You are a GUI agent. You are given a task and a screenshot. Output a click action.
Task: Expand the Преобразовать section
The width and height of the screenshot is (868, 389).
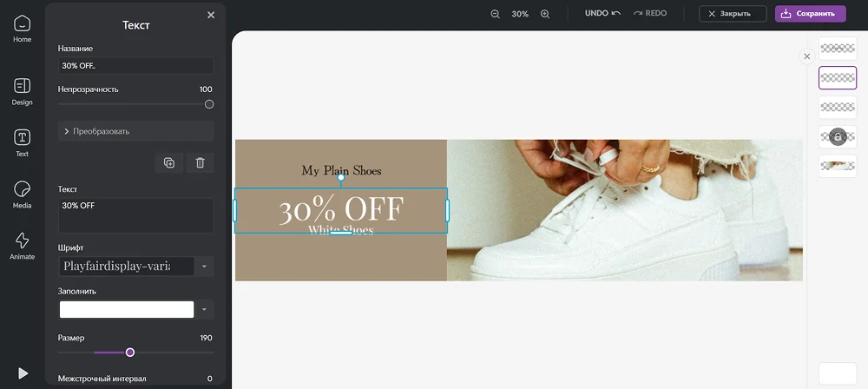click(136, 131)
